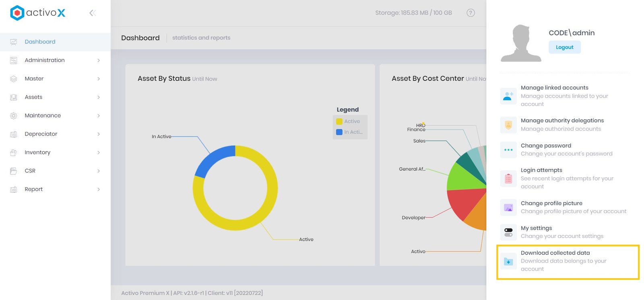Select Dashboard in the sidebar menu

coord(40,42)
